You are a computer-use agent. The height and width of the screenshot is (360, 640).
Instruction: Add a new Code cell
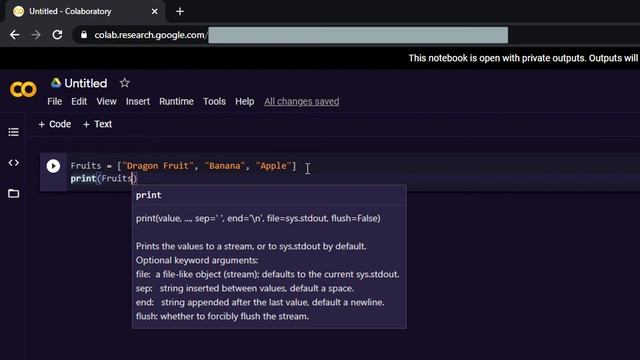[x=55, y=124]
